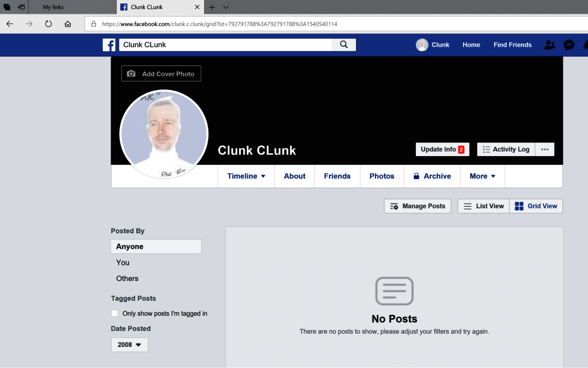Click the set tabs aside icon
The height and width of the screenshot is (368, 588).
(x=22, y=7)
